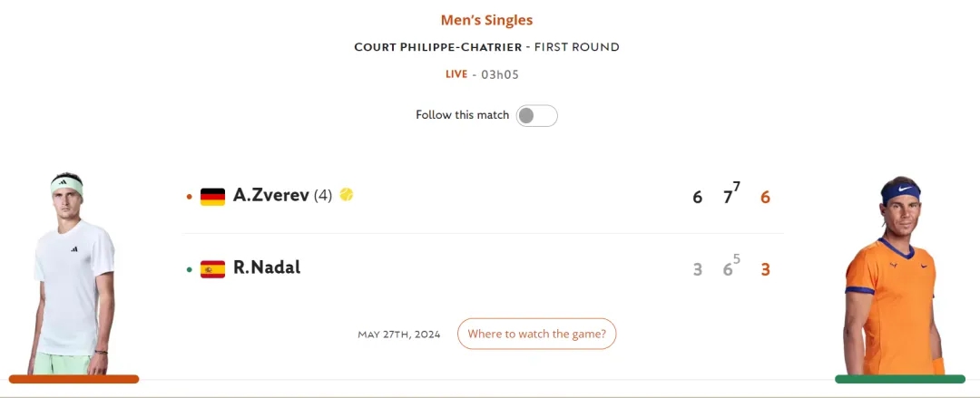Click the LIVE match status label

pyautogui.click(x=456, y=74)
